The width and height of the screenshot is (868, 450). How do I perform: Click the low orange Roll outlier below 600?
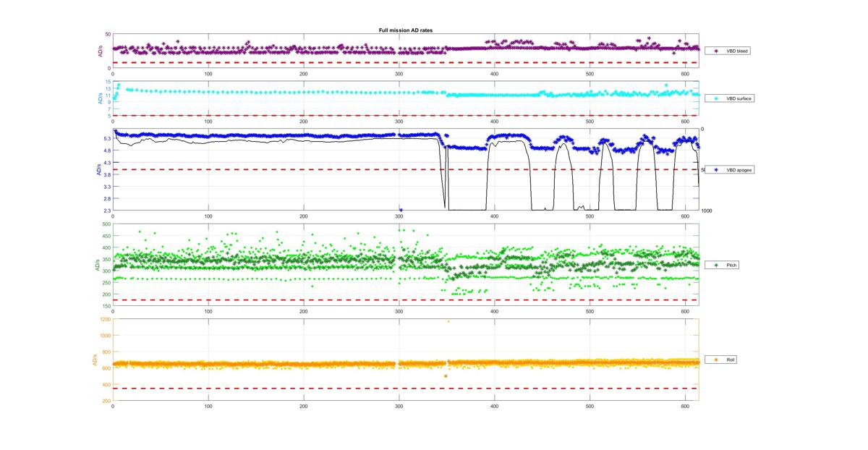(446, 376)
